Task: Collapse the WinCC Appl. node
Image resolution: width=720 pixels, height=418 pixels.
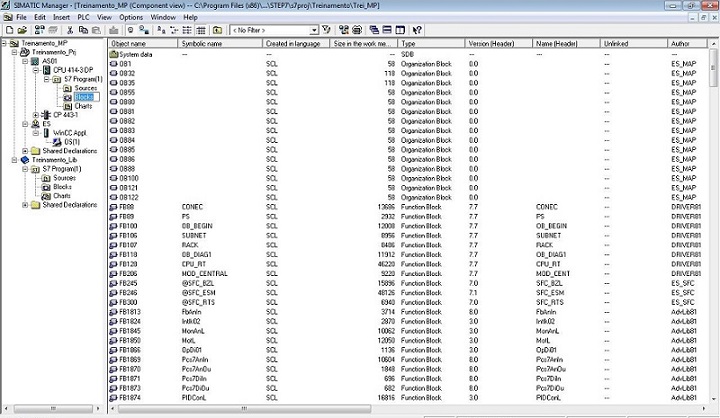Action: (x=36, y=133)
